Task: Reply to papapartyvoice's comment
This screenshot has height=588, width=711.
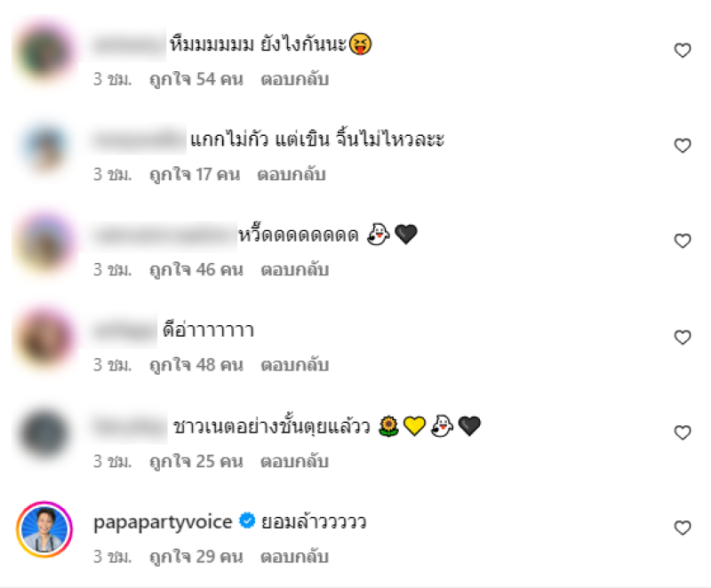Action: point(295,556)
